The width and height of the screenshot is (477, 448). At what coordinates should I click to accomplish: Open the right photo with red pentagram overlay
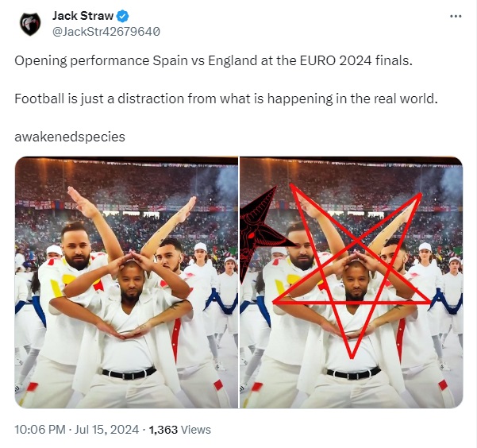(352, 282)
